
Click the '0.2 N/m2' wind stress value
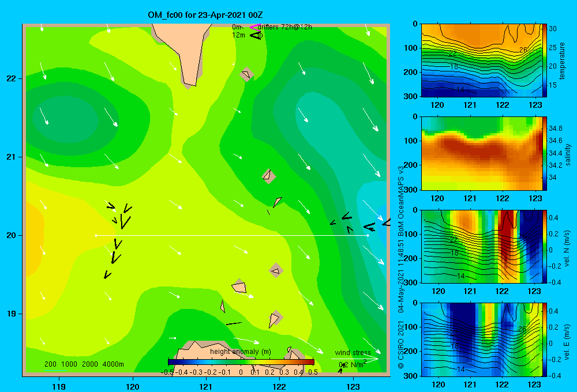point(352,364)
